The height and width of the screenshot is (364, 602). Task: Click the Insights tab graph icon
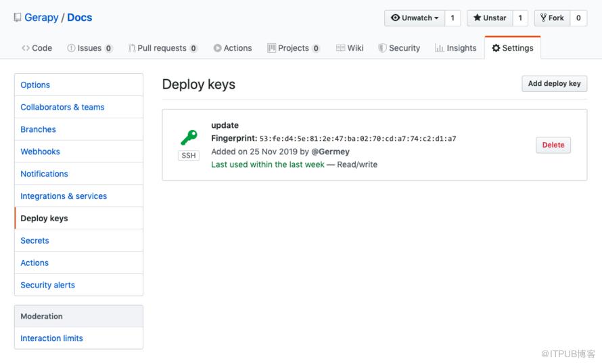(439, 48)
